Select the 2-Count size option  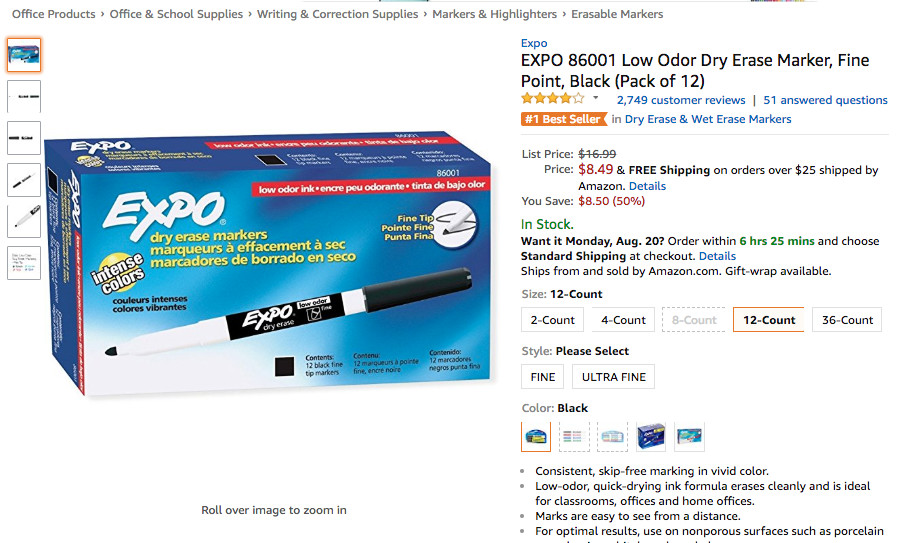point(552,320)
